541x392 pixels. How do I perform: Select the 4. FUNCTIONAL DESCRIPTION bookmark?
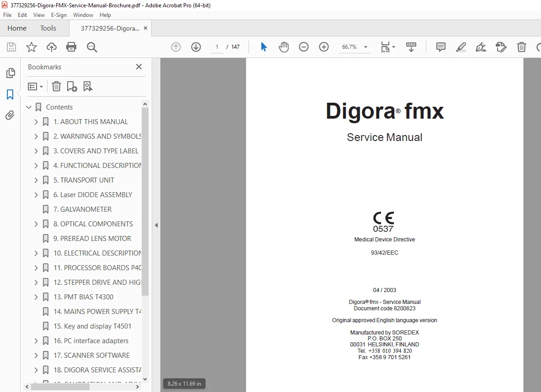[97, 166]
